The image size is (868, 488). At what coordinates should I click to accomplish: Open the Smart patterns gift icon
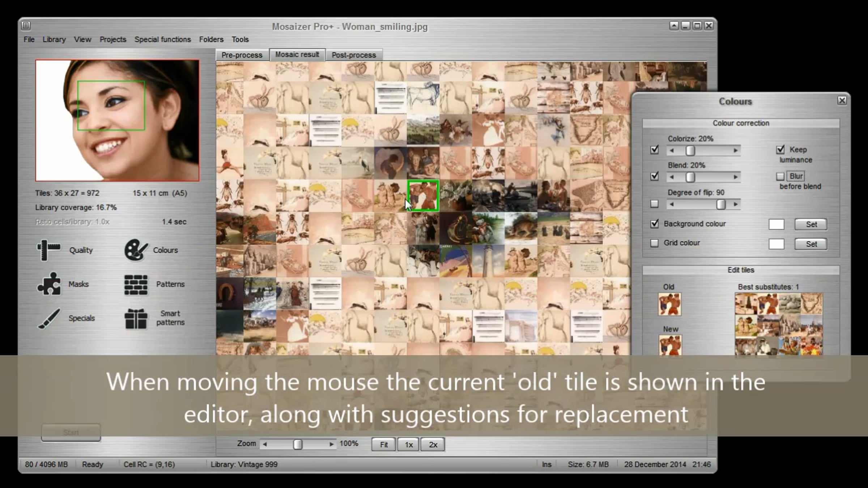tap(136, 318)
